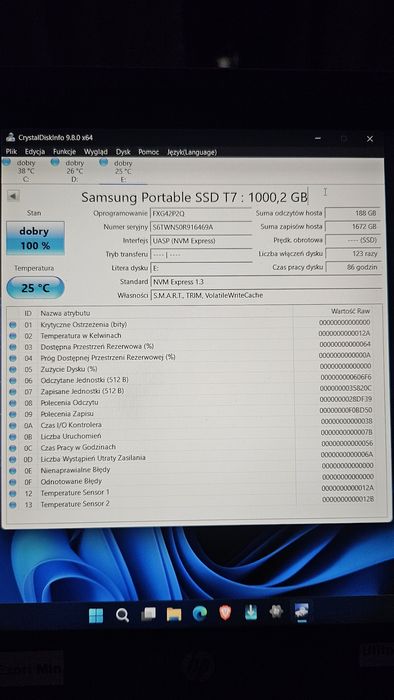This screenshot has width=394, height=700.
Task: Click the CrystalDiskInfo title bar icon
Action: [x=10, y=138]
